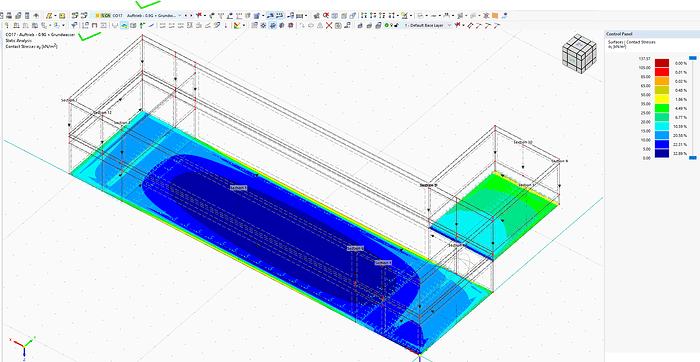Viewport: 700px width, 362px height.
Task: Click the 3D navigation view cube
Action: pos(579,54)
